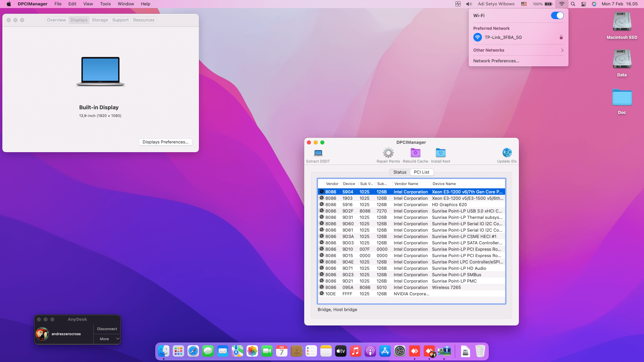Switch to the Status tab in DPCIManager
Image resolution: width=644 pixels, height=362 pixels.
[x=399, y=172]
